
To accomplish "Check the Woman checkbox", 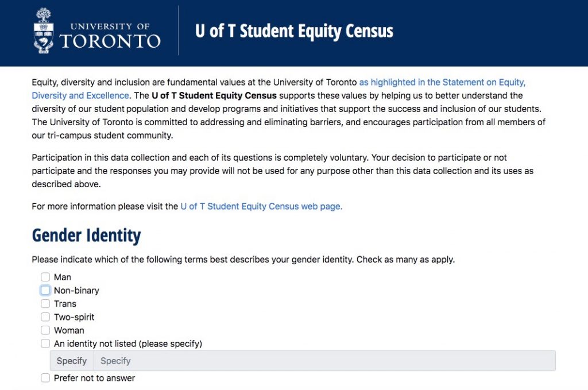I will coord(45,330).
